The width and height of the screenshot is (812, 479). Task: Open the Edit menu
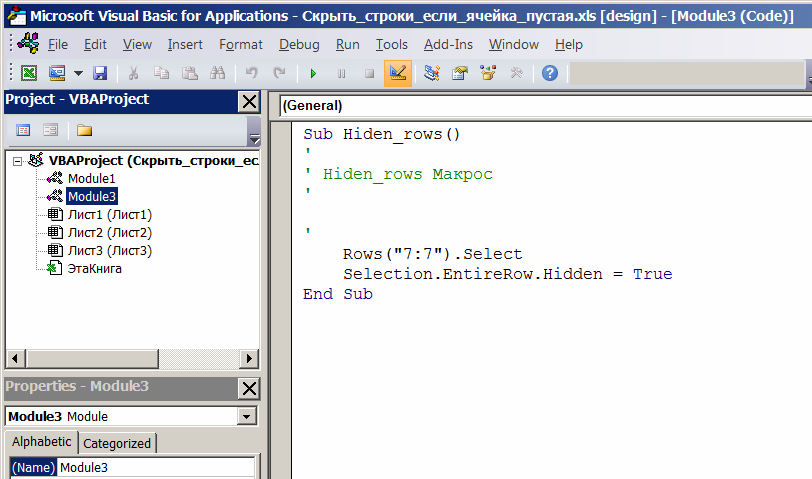pyautogui.click(x=95, y=45)
